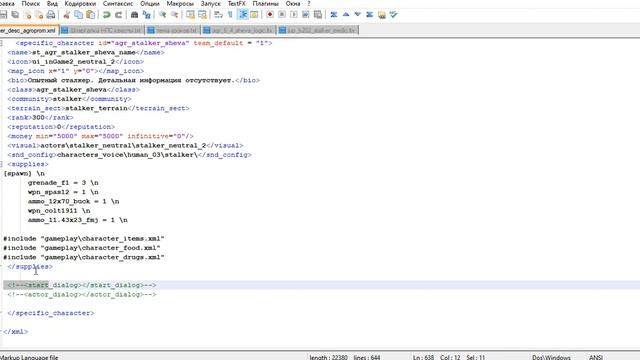The image size is (640, 360).
Task: Click the Stop Recording macro icon
Action: point(282,15)
